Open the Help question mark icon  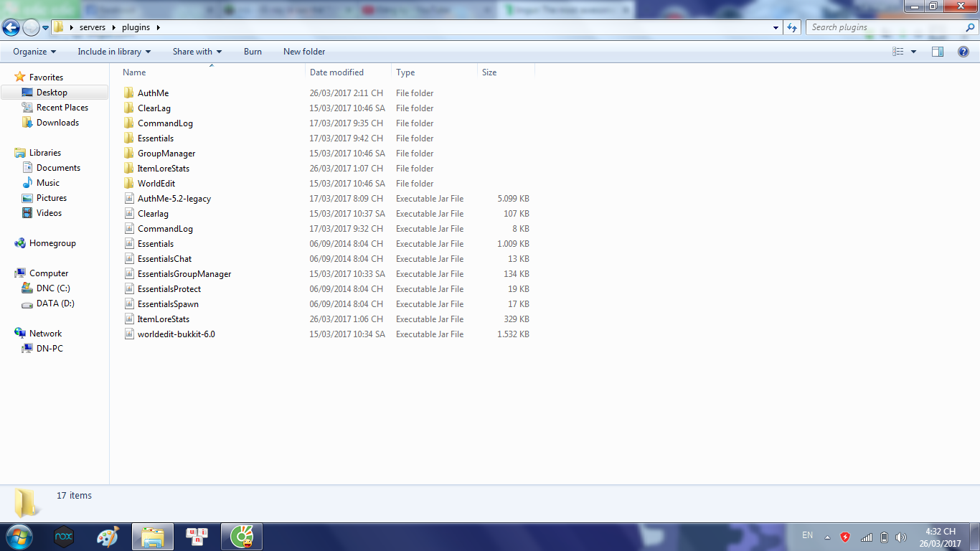pyautogui.click(x=963, y=52)
